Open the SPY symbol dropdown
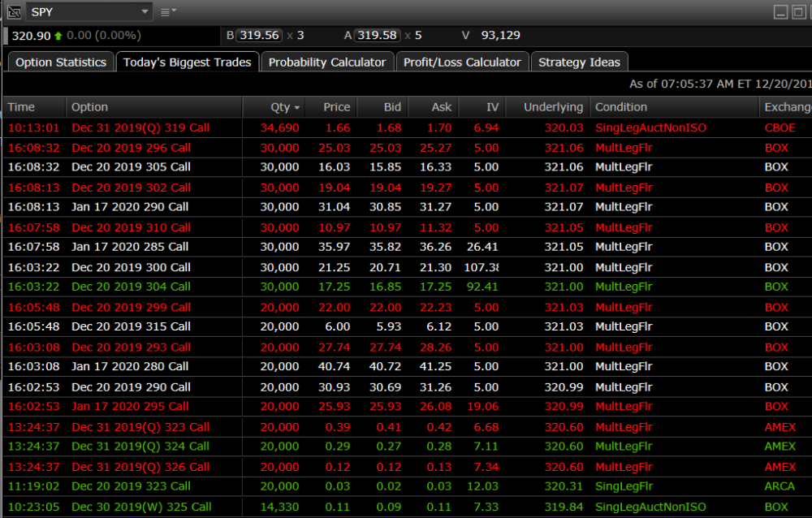 click(x=145, y=11)
